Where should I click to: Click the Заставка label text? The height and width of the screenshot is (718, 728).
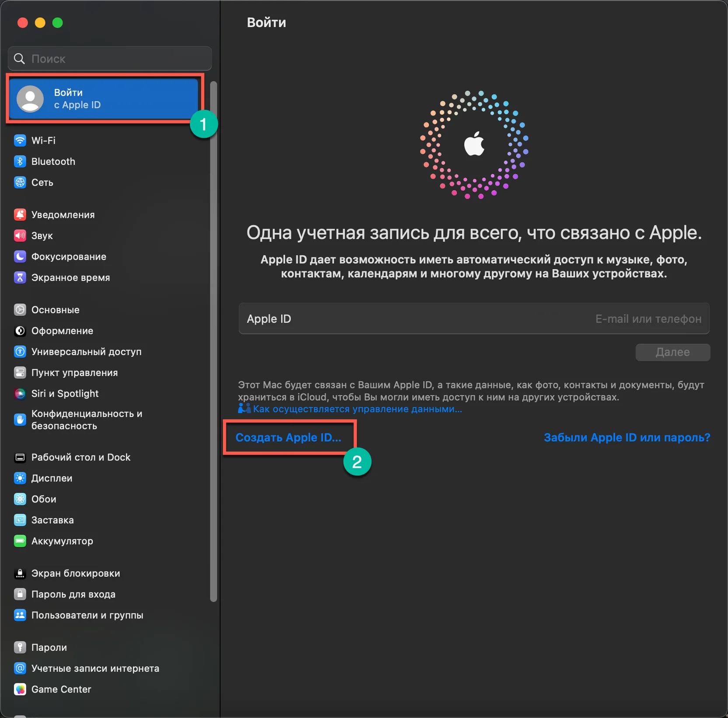pos(52,520)
